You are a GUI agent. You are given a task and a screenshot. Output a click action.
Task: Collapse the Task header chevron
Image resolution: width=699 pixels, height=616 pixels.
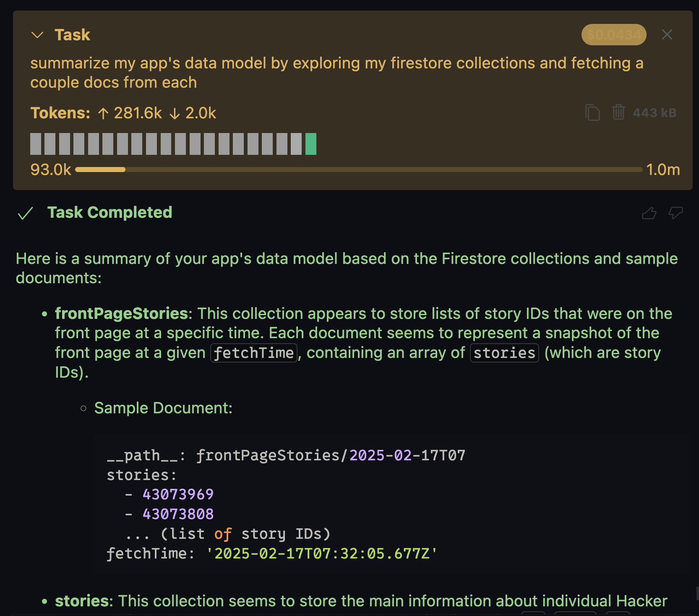pos(37,35)
